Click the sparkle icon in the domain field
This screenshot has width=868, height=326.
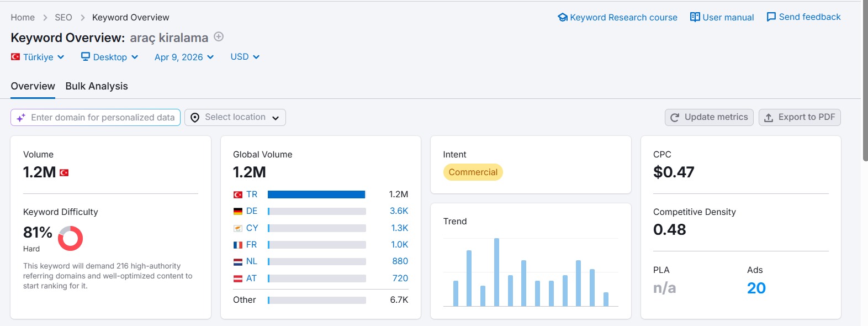pos(21,118)
